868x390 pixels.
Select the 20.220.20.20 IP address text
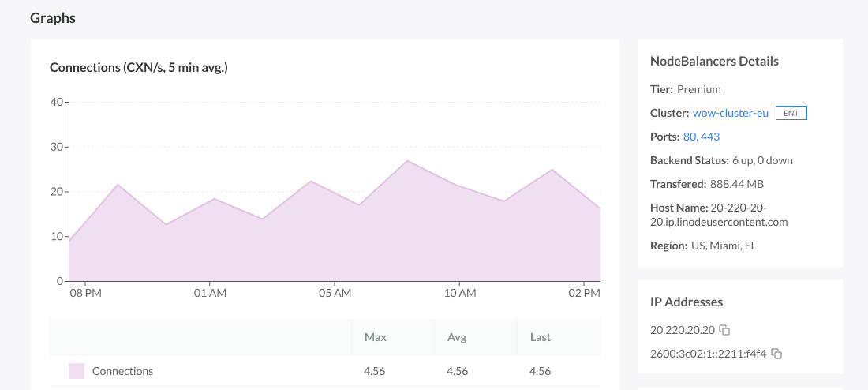680,330
